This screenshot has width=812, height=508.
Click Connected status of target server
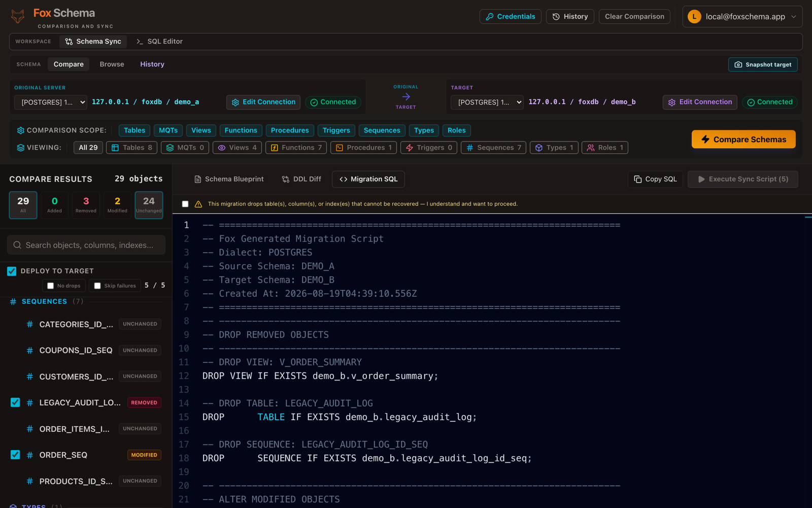tap(770, 102)
